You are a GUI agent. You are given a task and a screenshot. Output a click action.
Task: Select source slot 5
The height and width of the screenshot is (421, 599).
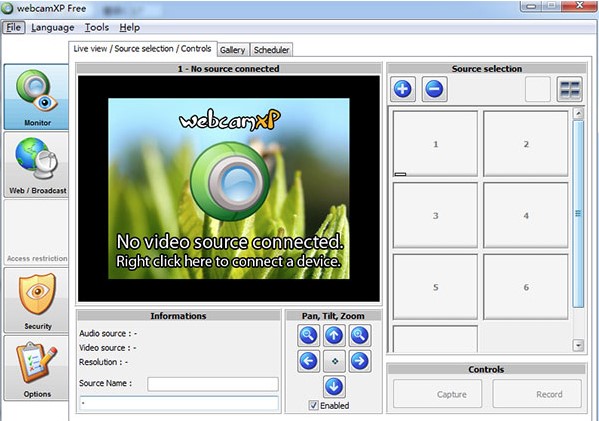(x=435, y=287)
